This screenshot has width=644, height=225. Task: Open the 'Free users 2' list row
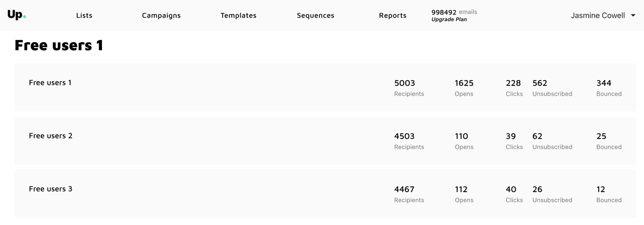tap(325, 140)
